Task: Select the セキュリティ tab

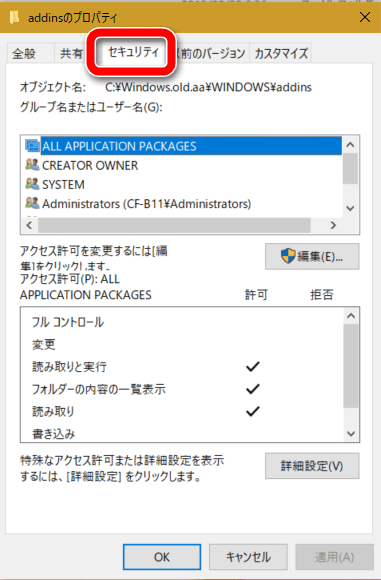Action: [x=132, y=52]
